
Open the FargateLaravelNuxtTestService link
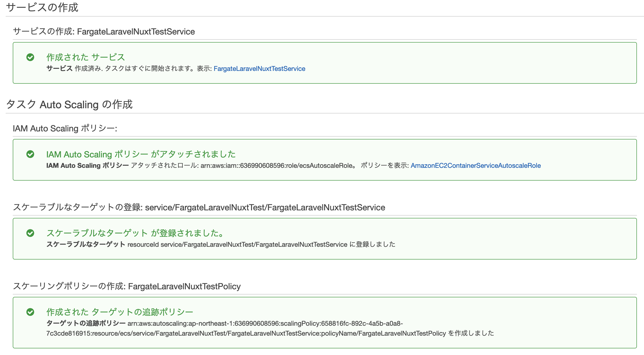pos(259,69)
